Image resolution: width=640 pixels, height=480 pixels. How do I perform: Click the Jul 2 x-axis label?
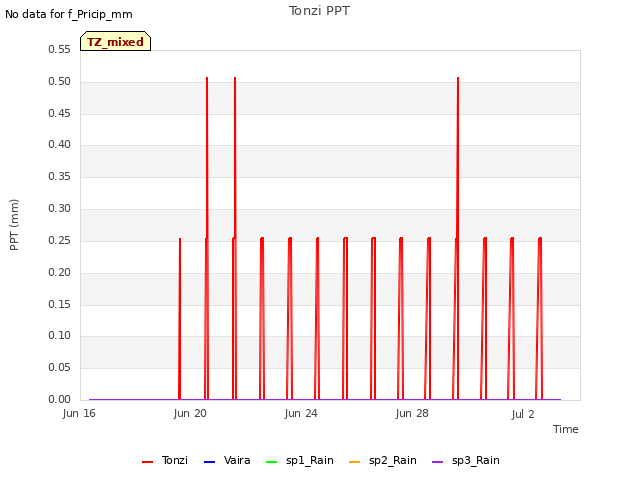click(523, 414)
